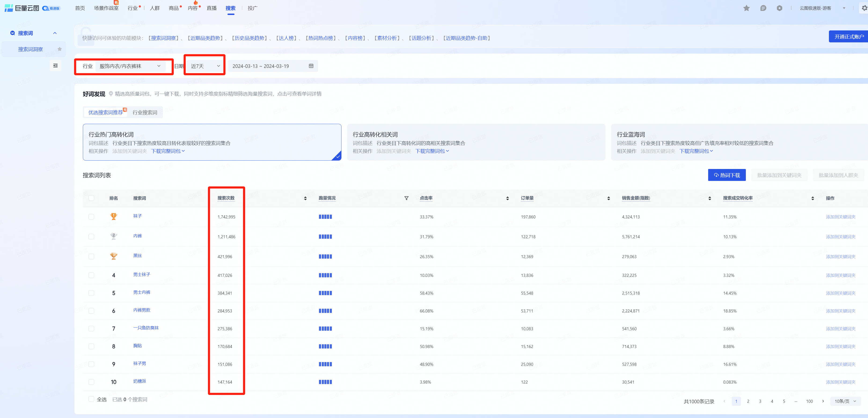The image size is (868, 418).
Task: Check the row checkbox for 袜子
Action: (x=91, y=216)
